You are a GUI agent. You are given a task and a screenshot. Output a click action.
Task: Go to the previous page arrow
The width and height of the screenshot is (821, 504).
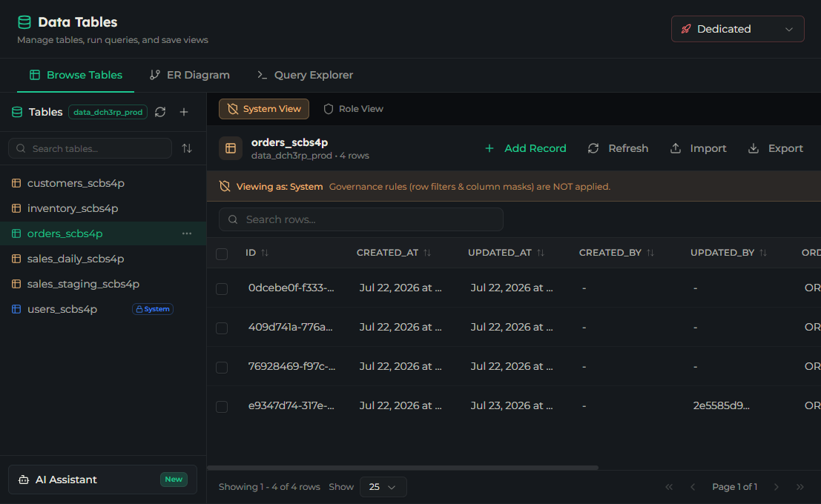[x=693, y=487]
